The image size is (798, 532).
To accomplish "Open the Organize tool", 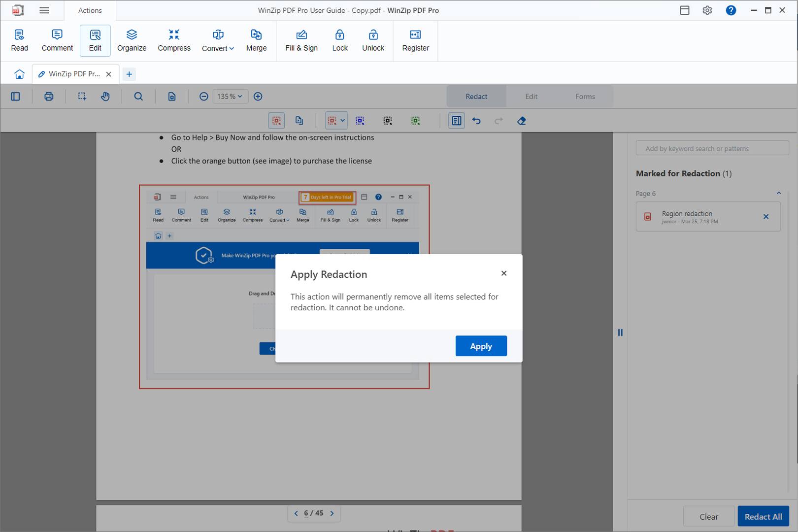I will click(x=132, y=40).
